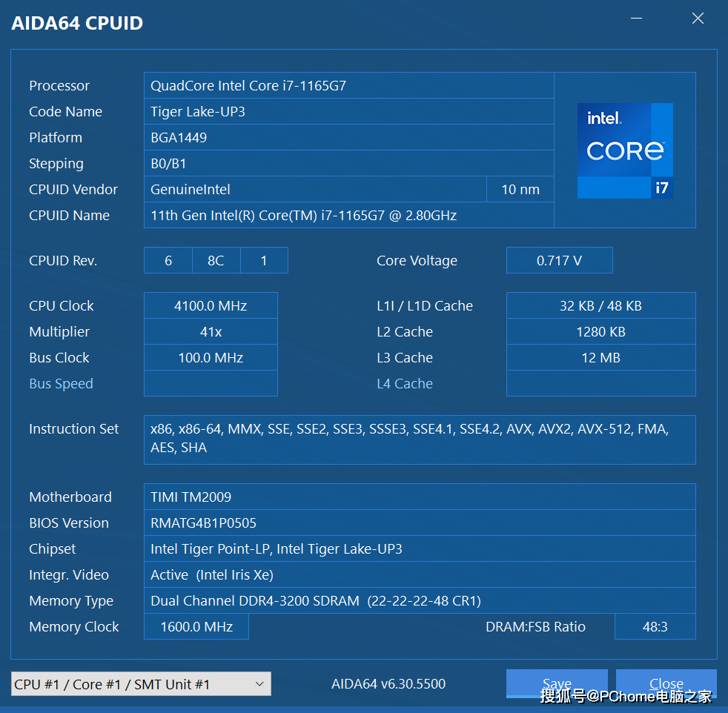Click the 48:3 DRAM:FSB ratio value
This screenshot has width=728, height=713.
tap(655, 627)
